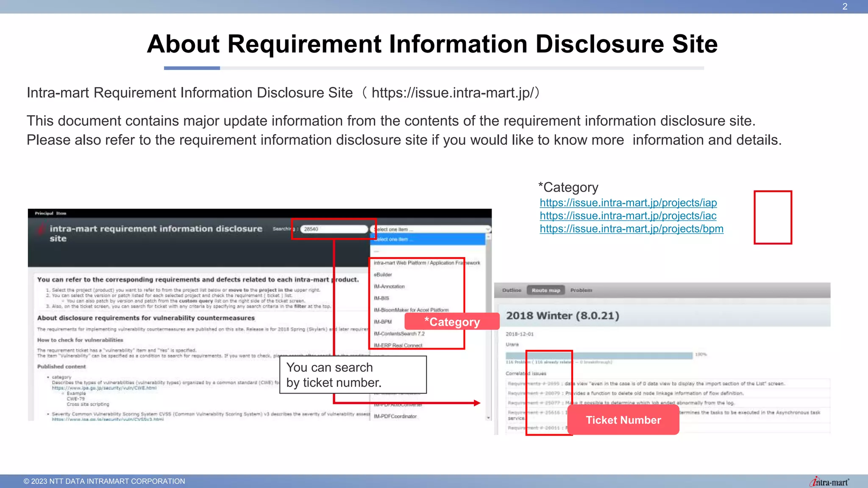Image resolution: width=868 pixels, height=488 pixels.
Task: Switch to the Outline tab
Action: [512, 291]
